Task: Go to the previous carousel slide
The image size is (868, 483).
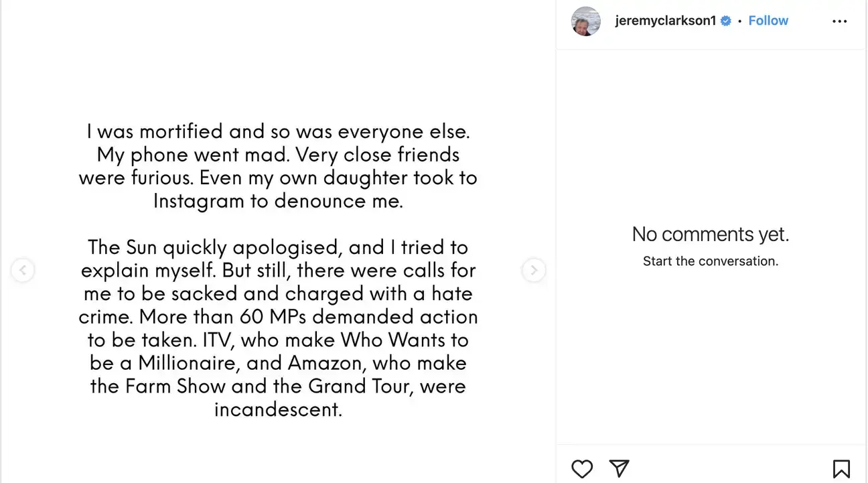Action: tap(23, 271)
